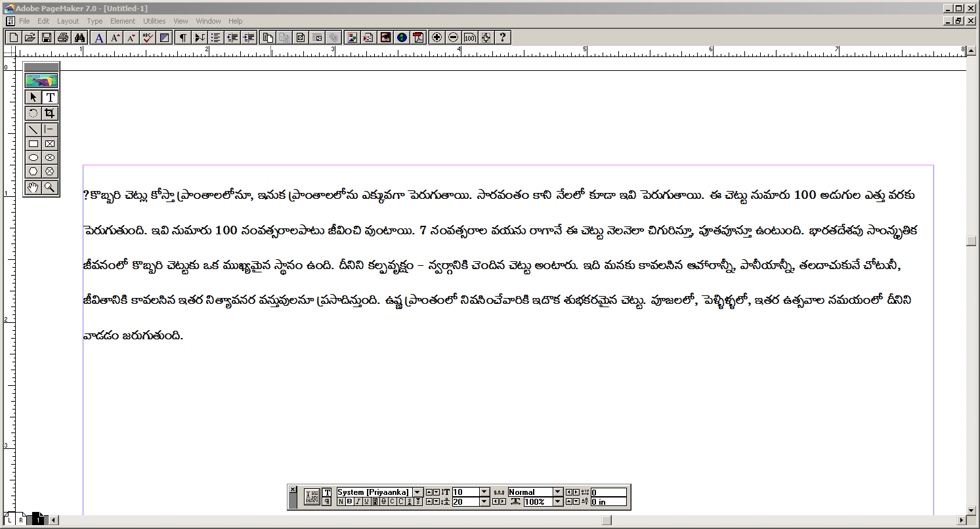Open the Type menu
The width and height of the screenshot is (980, 529).
tap(95, 21)
